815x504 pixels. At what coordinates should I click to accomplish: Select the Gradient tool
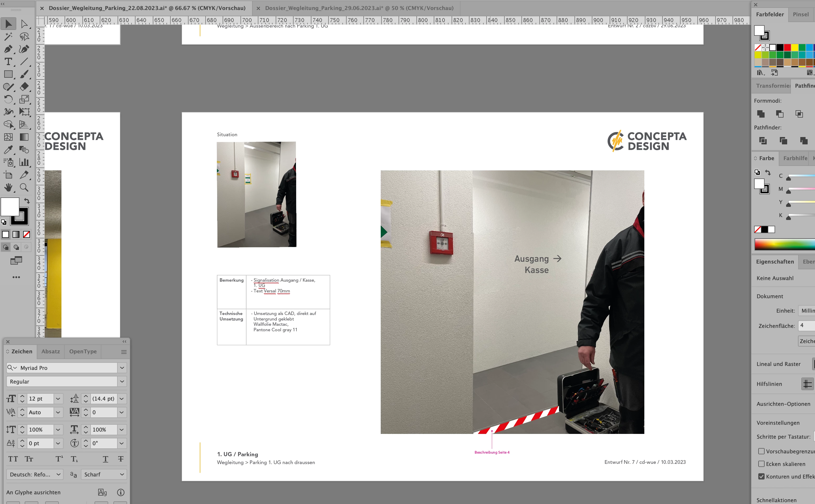[24, 137]
